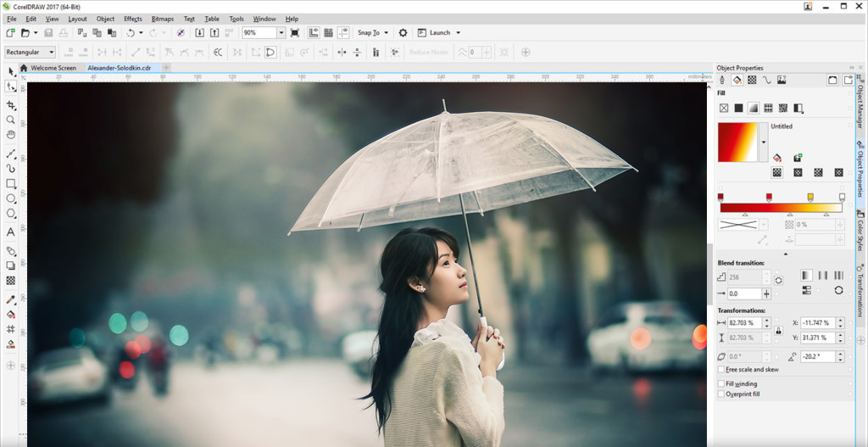Expand the Snap To dropdown

pos(386,33)
